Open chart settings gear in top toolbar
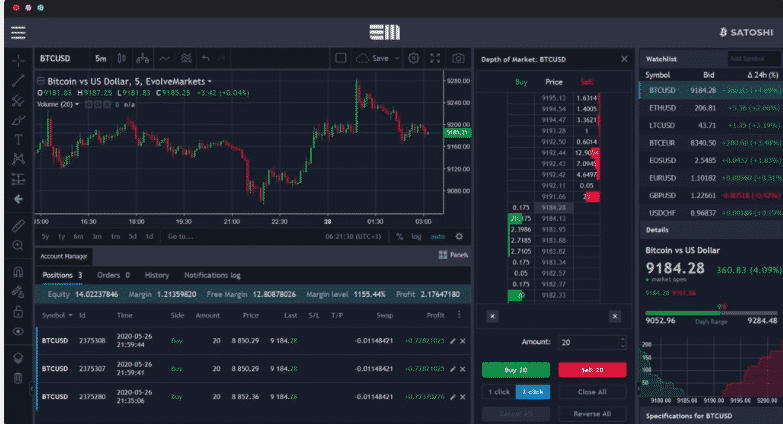This screenshot has width=783, height=424. 413,58
